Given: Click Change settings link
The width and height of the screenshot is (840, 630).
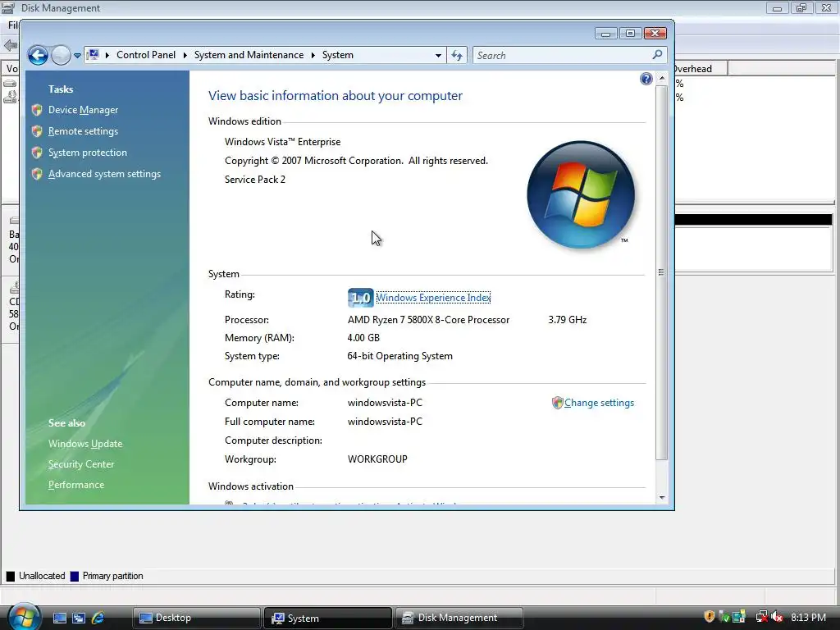Looking at the screenshot, I should (599, 403).
